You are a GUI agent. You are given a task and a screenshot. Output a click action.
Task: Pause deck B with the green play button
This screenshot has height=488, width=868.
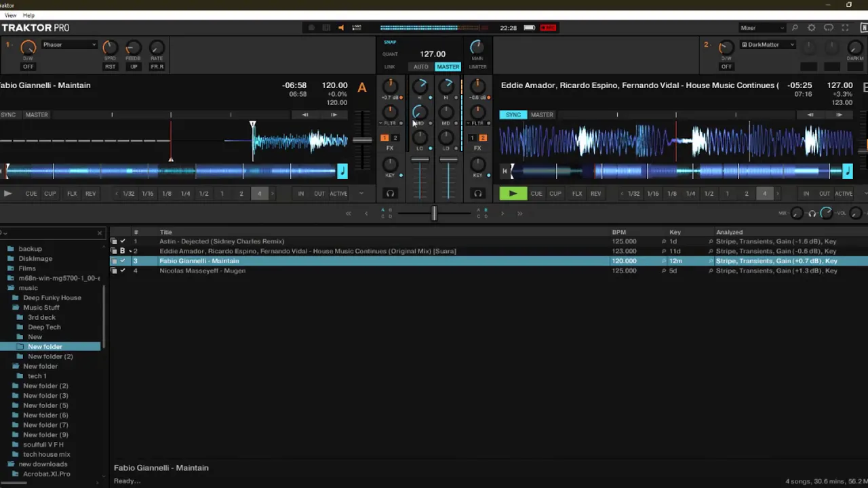pyautogui.click(x=513, y=194)
